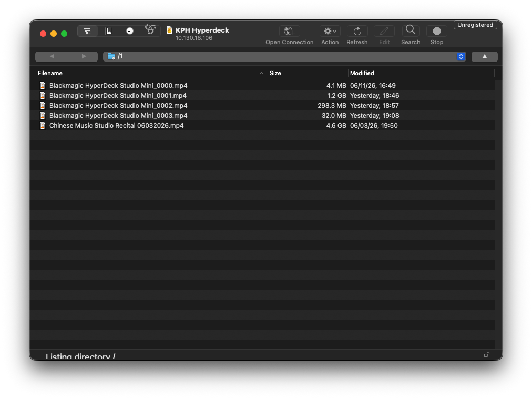Open the Action gear dropdown menu
532x399 pixels.
tap(330, 31)
